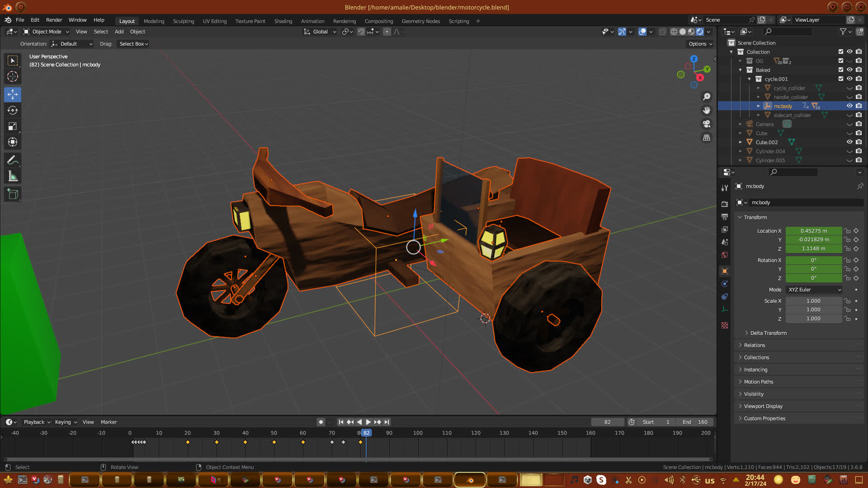
Task: Uncheck the Baked collection exclude checkbox
Action: [x=841, y=70]
